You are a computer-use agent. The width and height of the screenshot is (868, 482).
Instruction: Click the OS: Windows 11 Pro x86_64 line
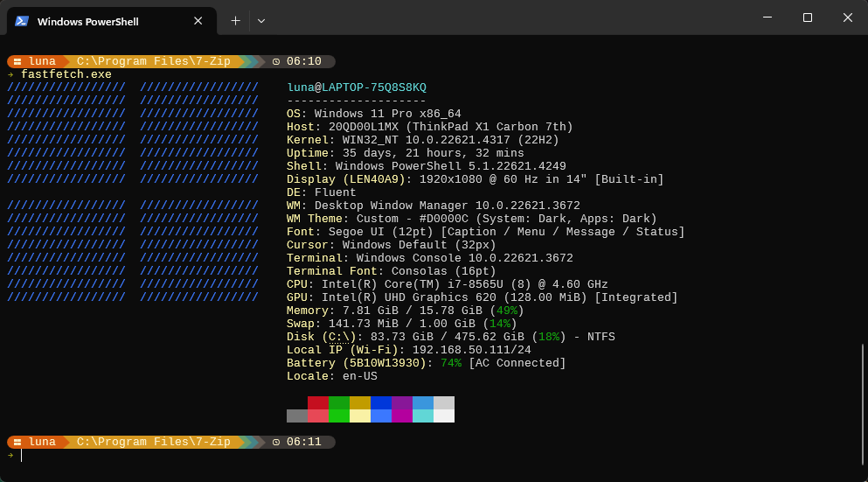pos(373,114)
